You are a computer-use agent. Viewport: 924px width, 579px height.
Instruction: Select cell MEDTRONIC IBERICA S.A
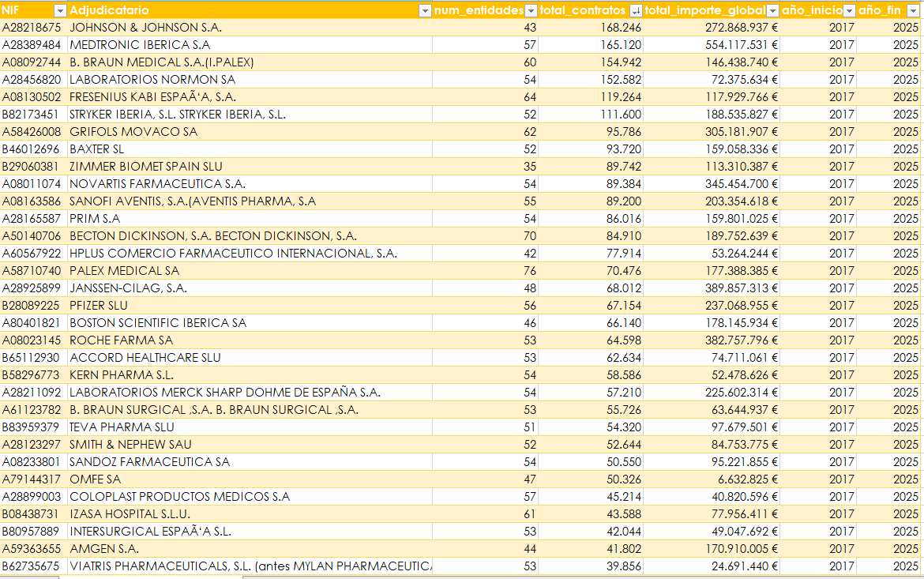point(250,45)
